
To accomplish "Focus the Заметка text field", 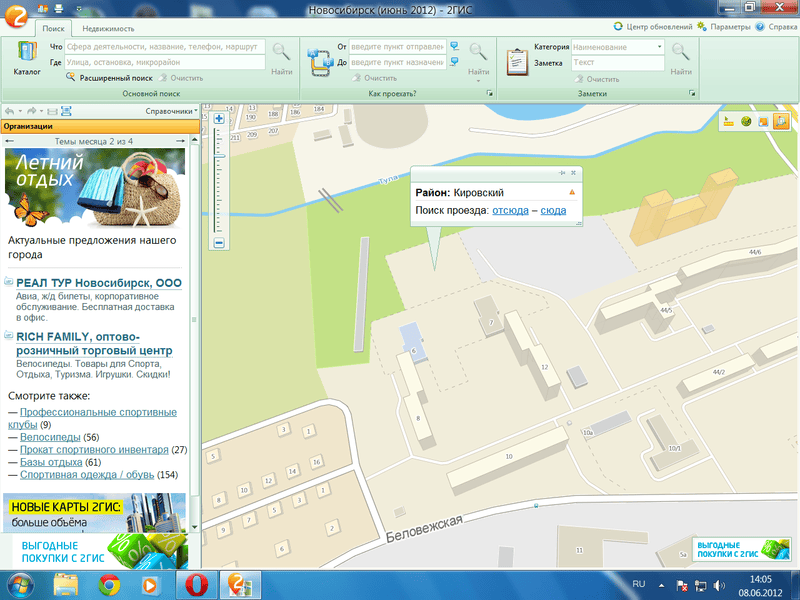I will pyautogui.click(x=618, y=62).
